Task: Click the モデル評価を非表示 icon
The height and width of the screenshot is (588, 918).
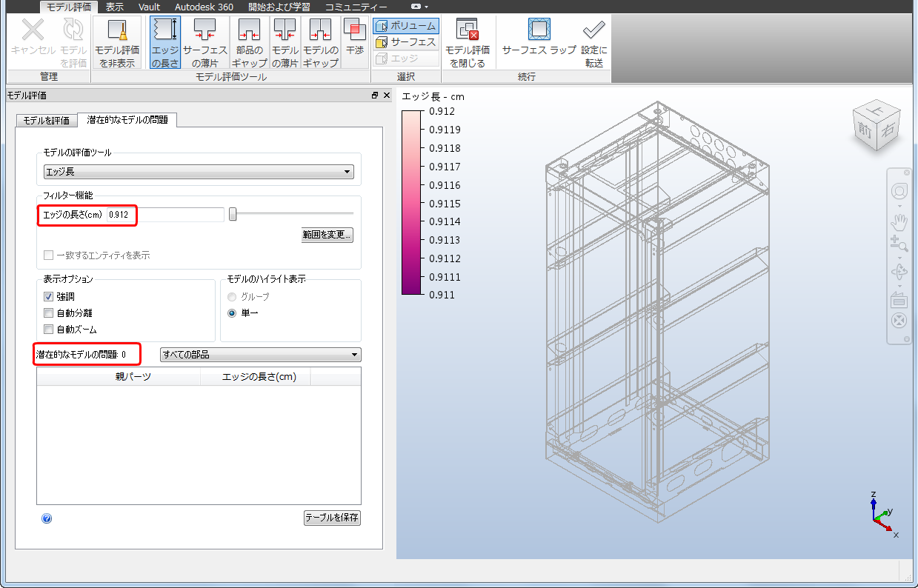Action: (117, 30)
